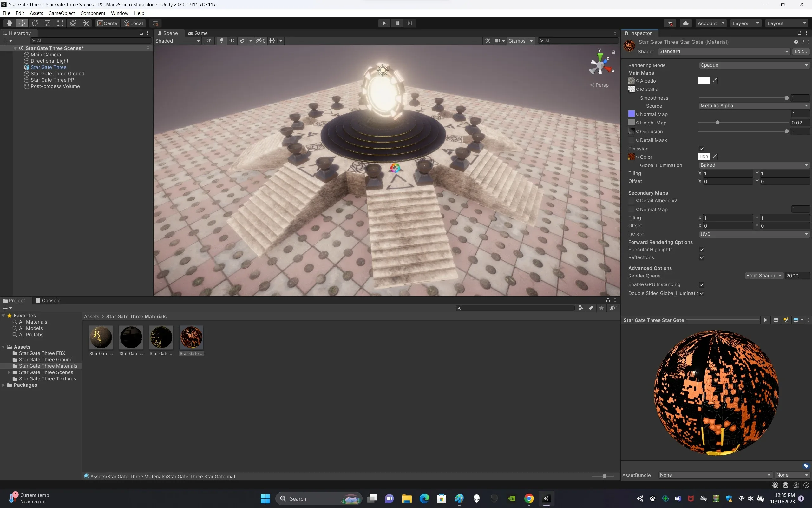
Task: Uncheck the Emission checkbox
Action: coord(702,149)
